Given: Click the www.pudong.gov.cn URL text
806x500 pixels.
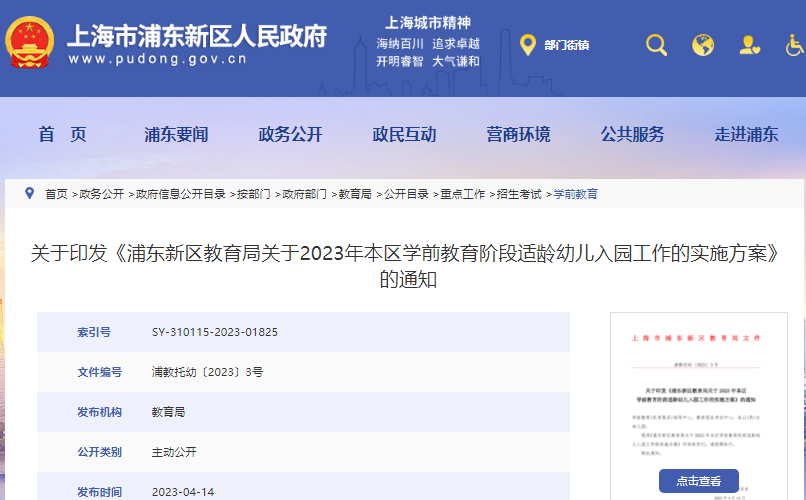Looking at the screenshot, I should [157, 59].
